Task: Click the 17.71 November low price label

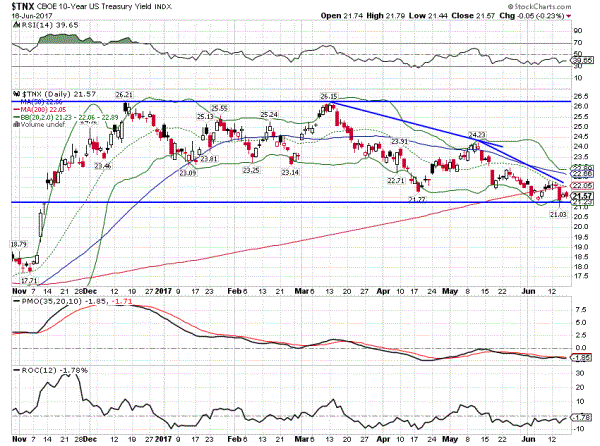Action: 30,281
